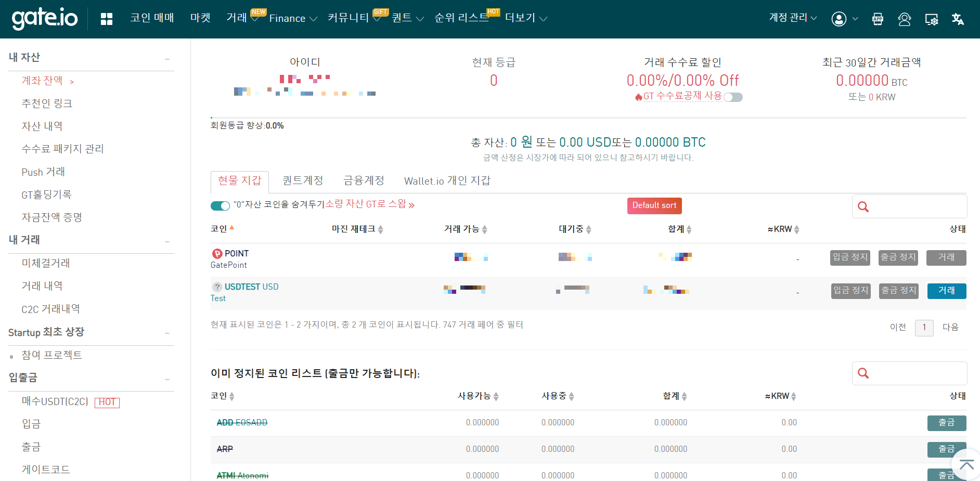
Task: Focus the suspended coin search field
Action: click(910, 373)
